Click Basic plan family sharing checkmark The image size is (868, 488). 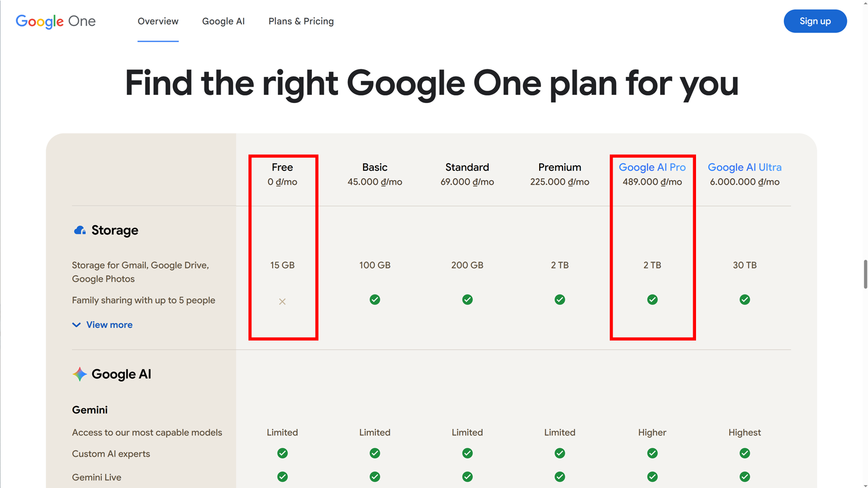click(x=375, y=300)
